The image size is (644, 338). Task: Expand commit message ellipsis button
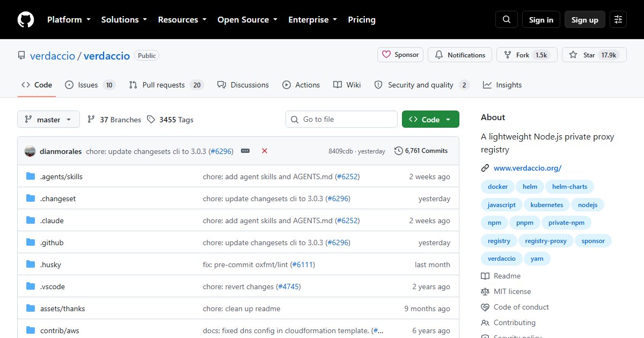pos(245,151)
